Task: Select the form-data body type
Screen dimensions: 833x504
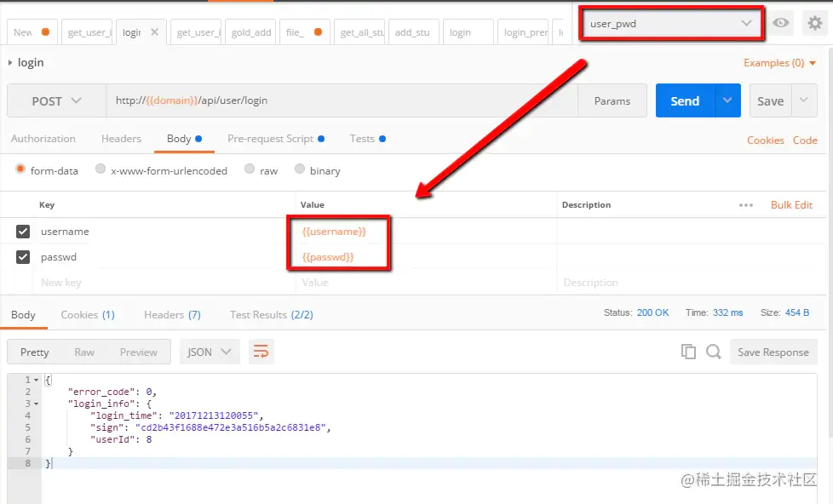Action: (x=20, y=169)
